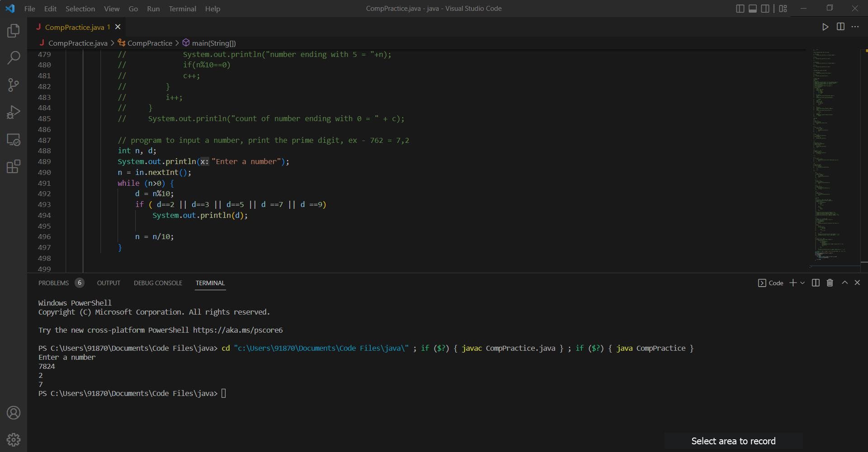
Task: Switch to the Problems tab
Action: pyautogui.click(x=53, y=283)
